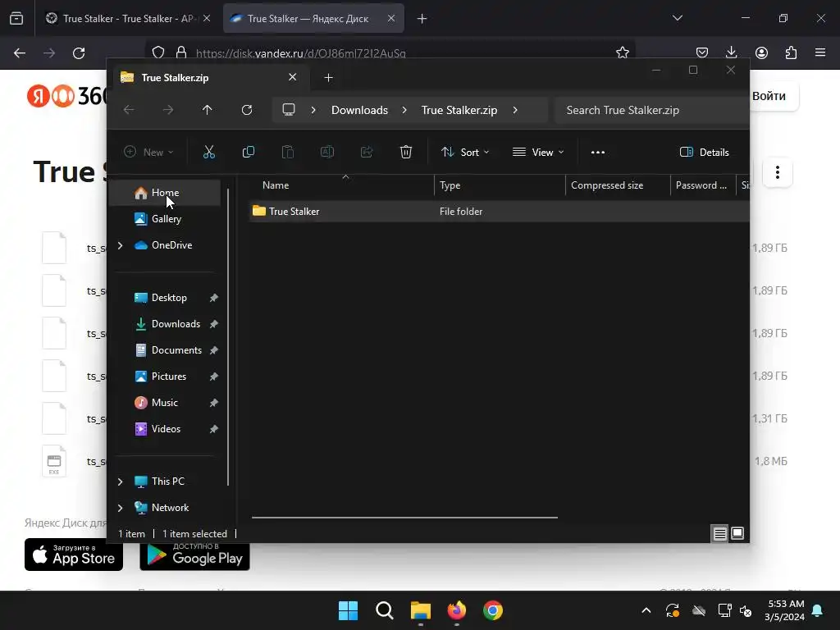This screenshot has width=840, height=630.
Task: Switch to details list view layout
Action: tap(719, 533)
